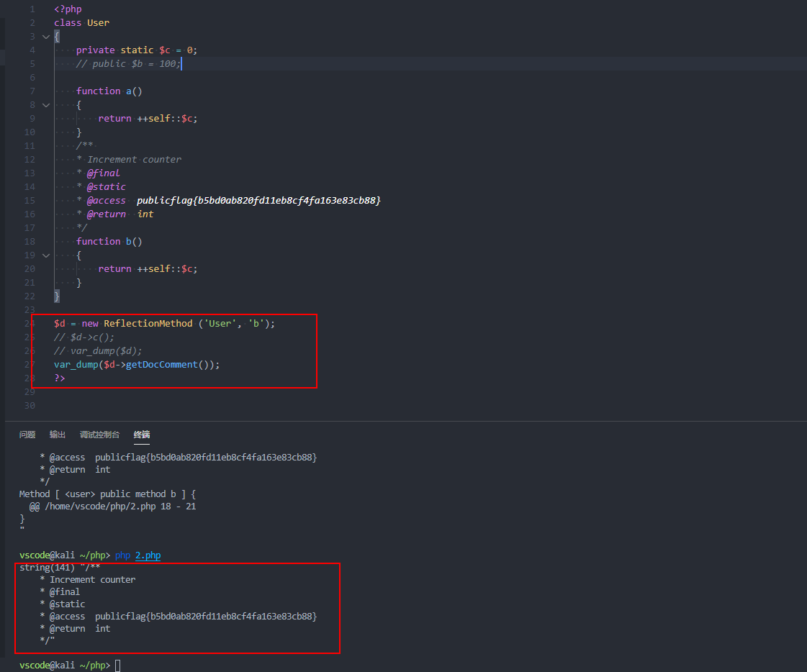Click the @access flag line in docblock
Viewport: 807px width, 672px height.
coord(233,201)
